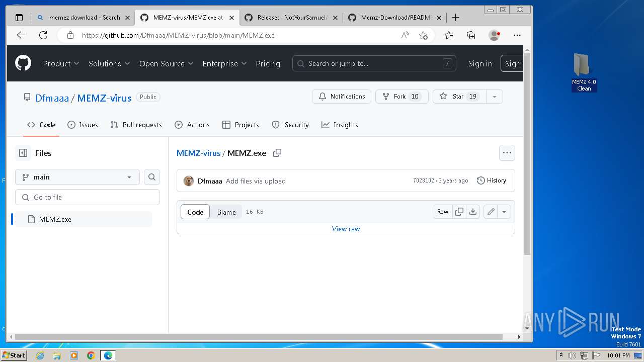Screen dimensions: 644x362
Task: Click the browser address bar URL
Action: [178, 35]
